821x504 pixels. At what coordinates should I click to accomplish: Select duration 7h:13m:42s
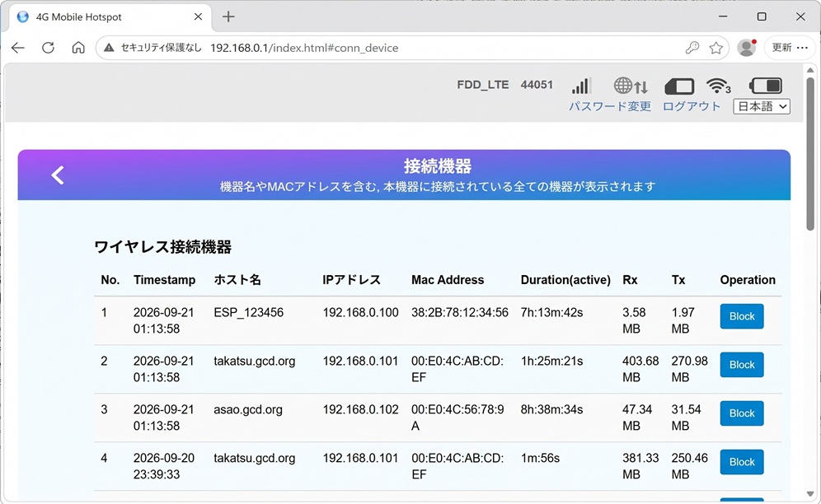(551, 312)
